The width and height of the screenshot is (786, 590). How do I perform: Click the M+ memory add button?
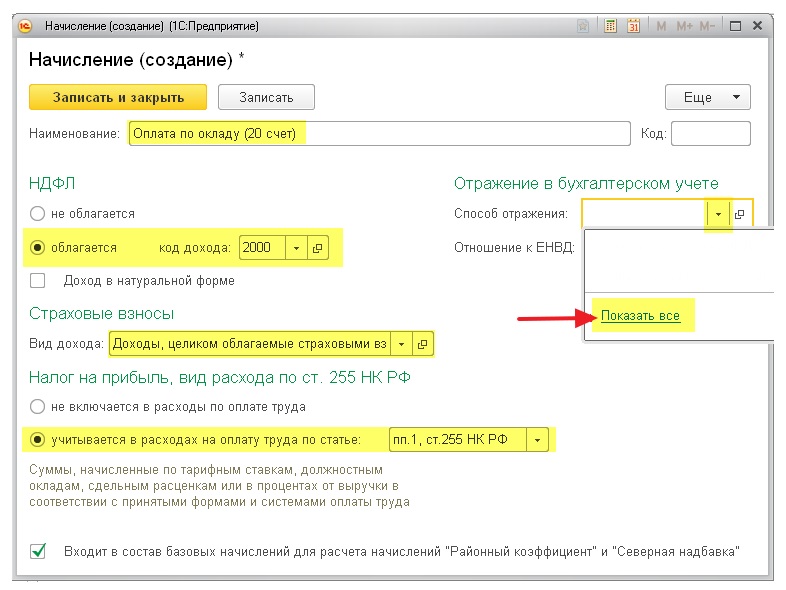pyautogui.click(x=684, y=26)
